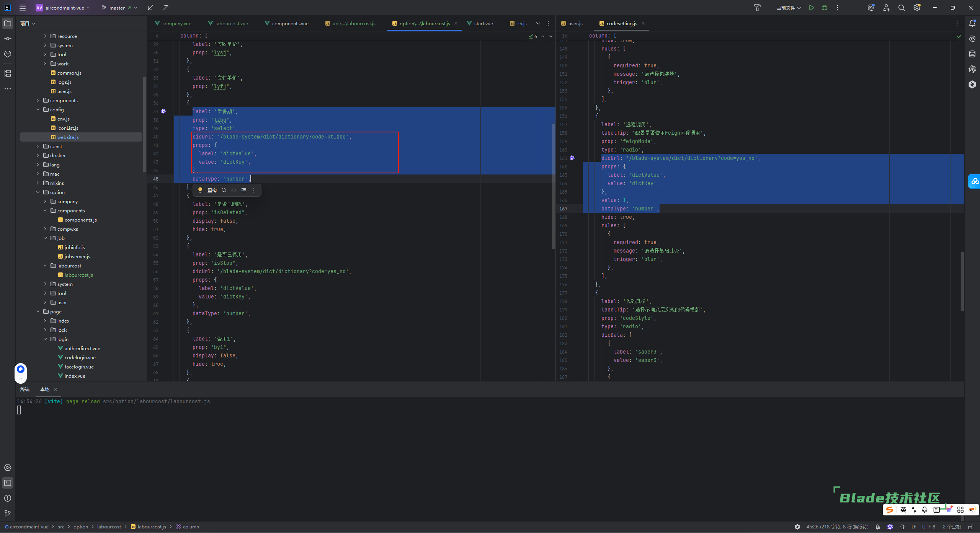Click caret position 45:26 in status bar

[x=837, y=527]
